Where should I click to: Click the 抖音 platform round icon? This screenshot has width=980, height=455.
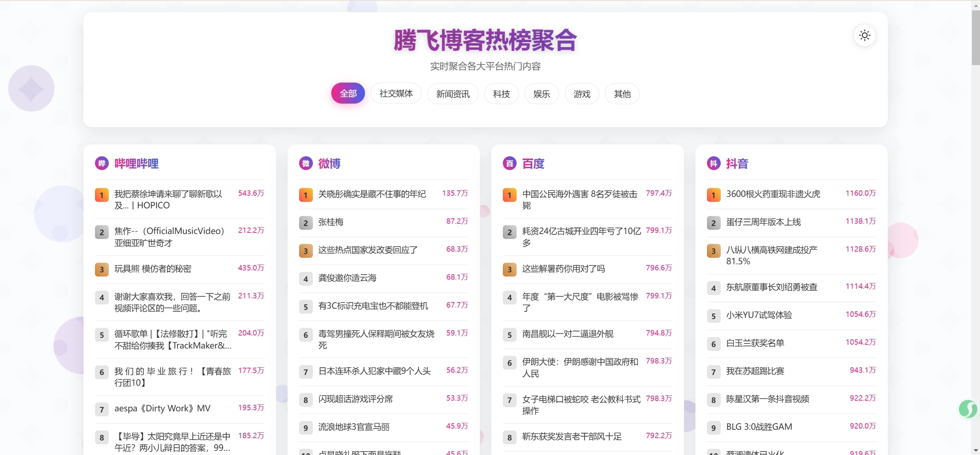[713, 164]
